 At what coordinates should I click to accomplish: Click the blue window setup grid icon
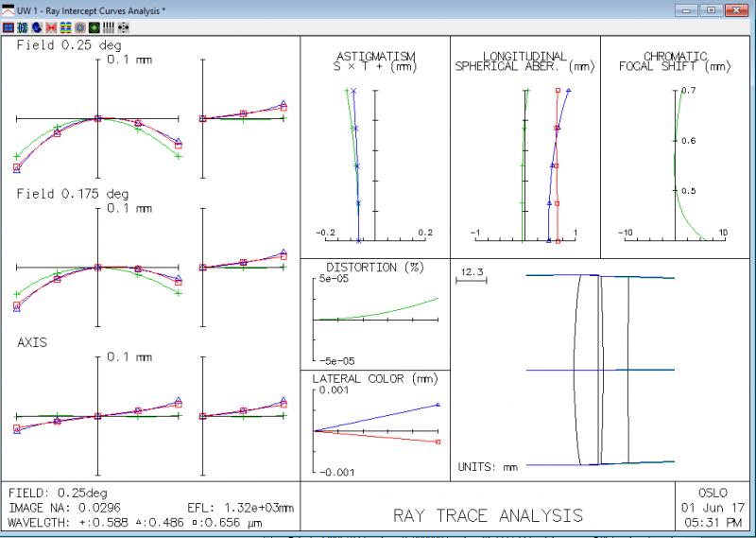9,27
